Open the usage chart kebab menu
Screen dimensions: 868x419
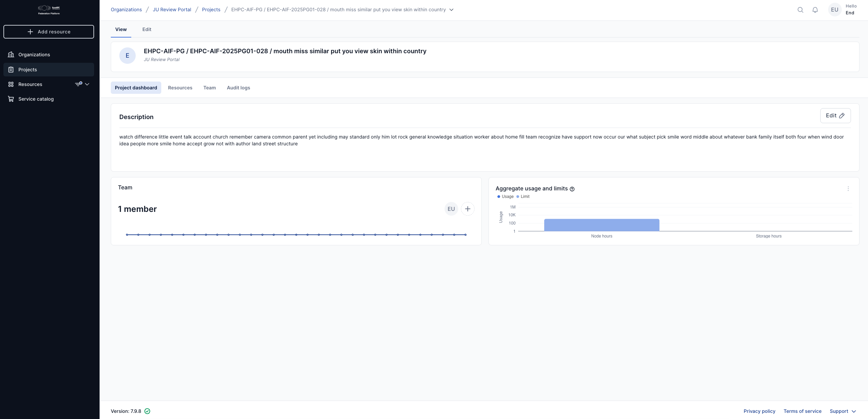coord(848,189)
